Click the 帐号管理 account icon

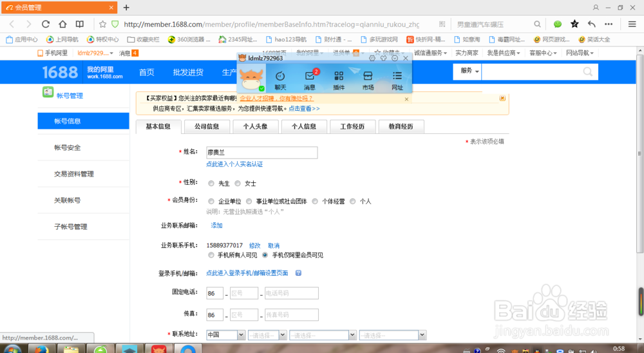48,92
